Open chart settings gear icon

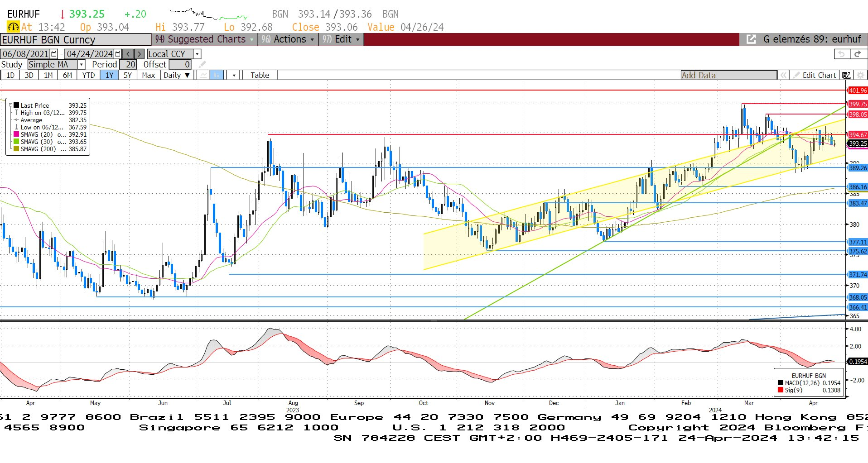[x=860, y=75]
